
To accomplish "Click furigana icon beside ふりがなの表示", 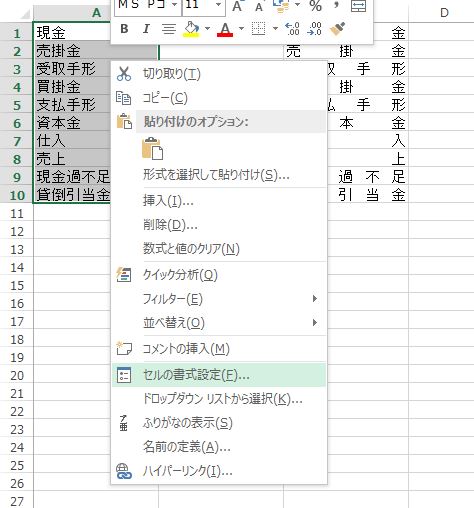I will click(x=124, y=423).
